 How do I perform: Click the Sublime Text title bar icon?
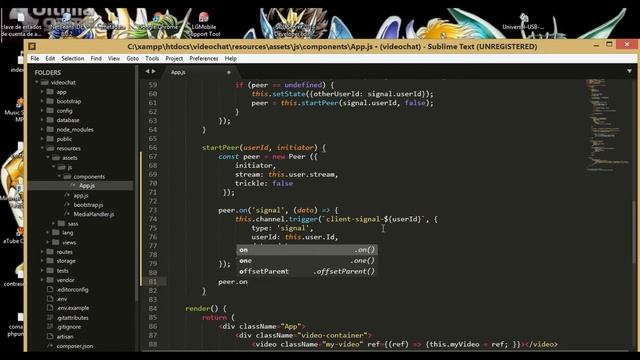click(32, 46)
